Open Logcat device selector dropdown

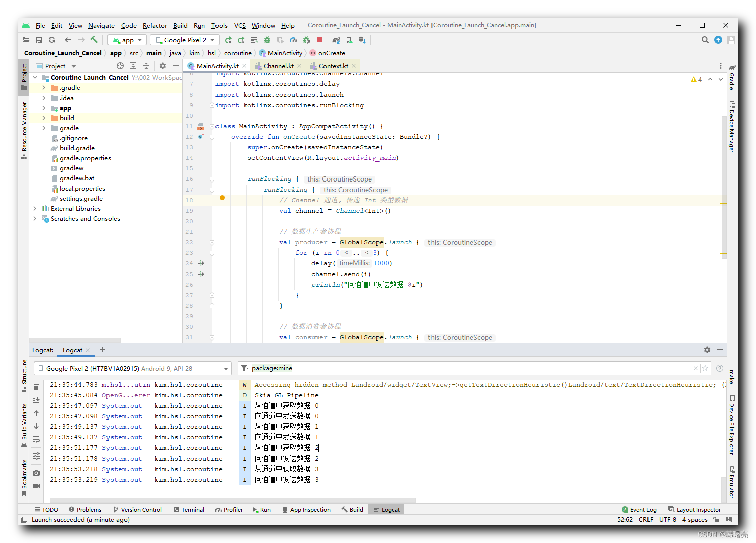tap(133, 368)
